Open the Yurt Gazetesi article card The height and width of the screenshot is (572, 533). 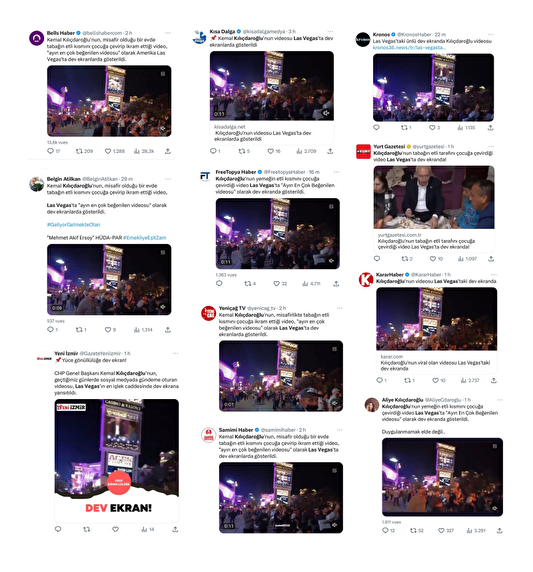434,208
